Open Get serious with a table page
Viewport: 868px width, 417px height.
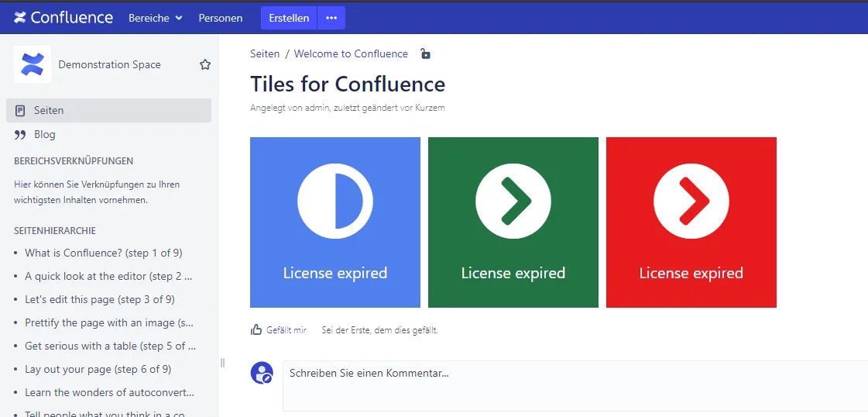[x=110, y=346]
